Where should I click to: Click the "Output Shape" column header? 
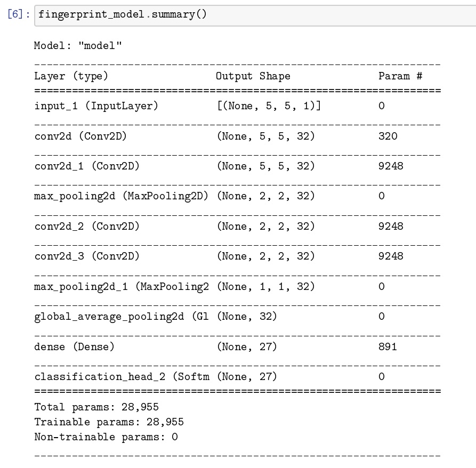pyautogui.click(x=253, y=76)
